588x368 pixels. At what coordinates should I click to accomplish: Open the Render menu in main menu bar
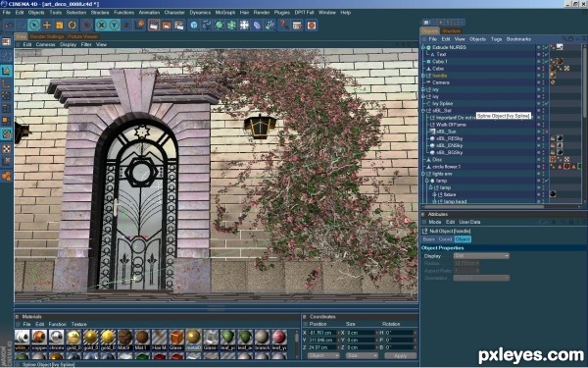(262, 13)
